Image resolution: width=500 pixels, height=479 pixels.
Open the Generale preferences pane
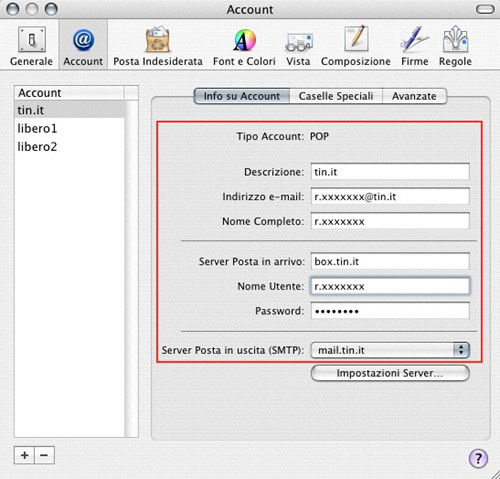point(31,46)
